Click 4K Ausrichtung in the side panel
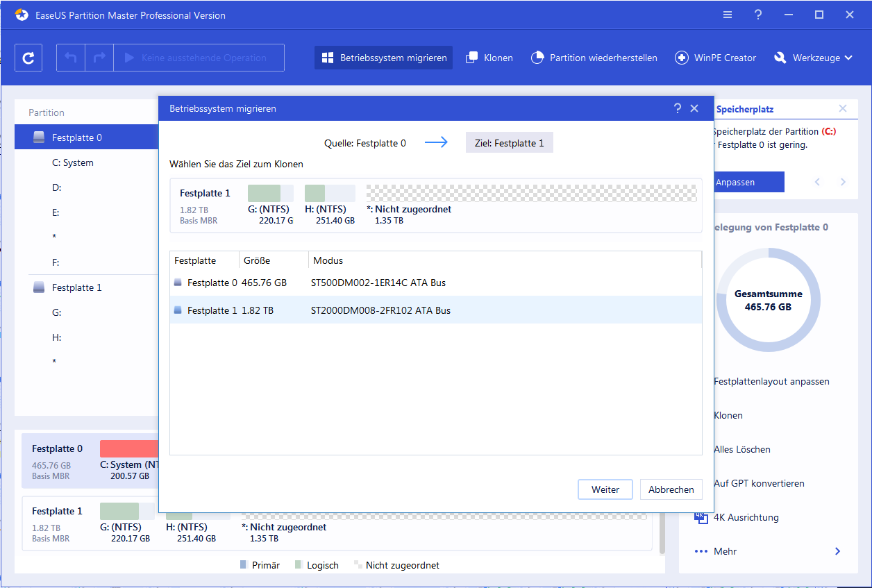The width and height of the screenshot is (872, 588). tap(746, 517)
